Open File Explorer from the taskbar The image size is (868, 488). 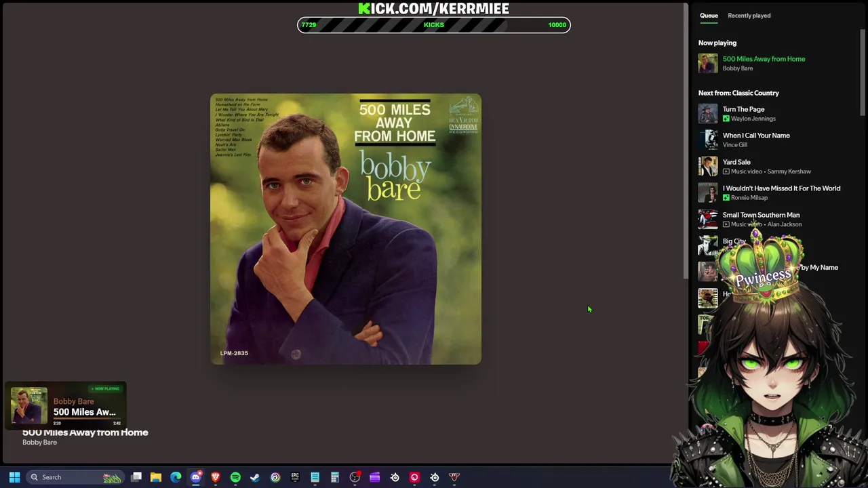[x=156, y=477]
